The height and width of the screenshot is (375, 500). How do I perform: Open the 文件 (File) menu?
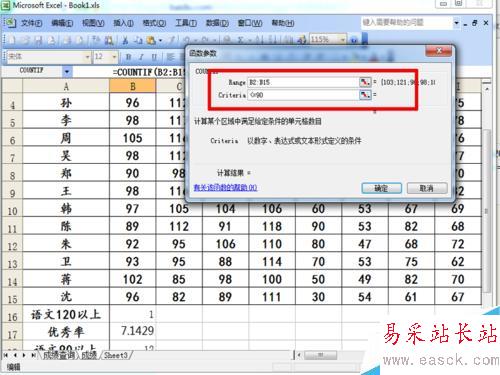pos(31,23)
